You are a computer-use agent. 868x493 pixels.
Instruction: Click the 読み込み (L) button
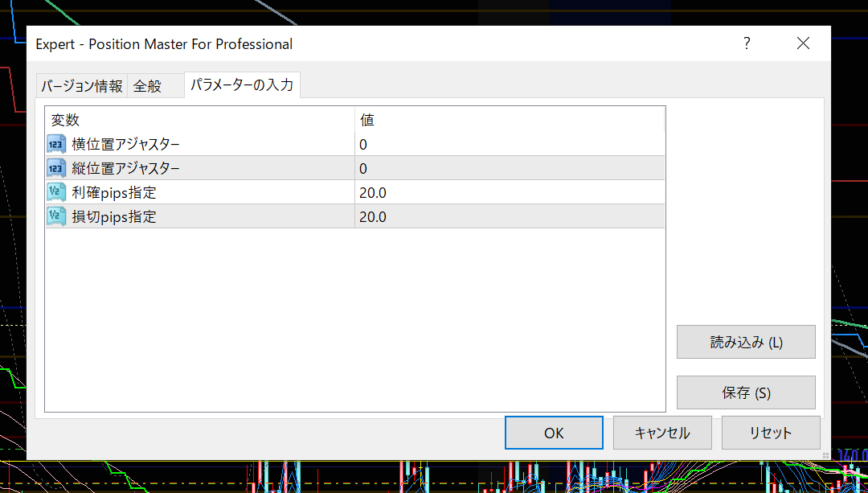(x=746, y=342)
